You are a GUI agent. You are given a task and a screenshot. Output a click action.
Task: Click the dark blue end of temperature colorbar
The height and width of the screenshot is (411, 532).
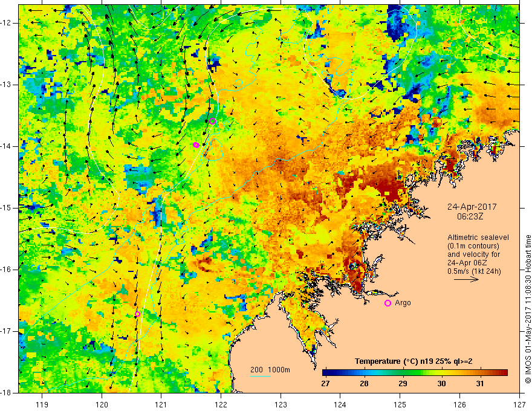pos(325,373)
